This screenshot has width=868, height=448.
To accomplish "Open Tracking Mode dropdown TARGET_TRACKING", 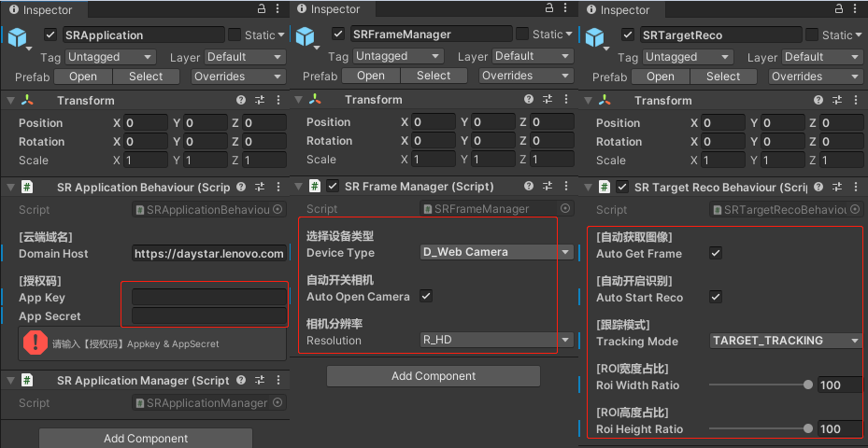I will point(786,341).
